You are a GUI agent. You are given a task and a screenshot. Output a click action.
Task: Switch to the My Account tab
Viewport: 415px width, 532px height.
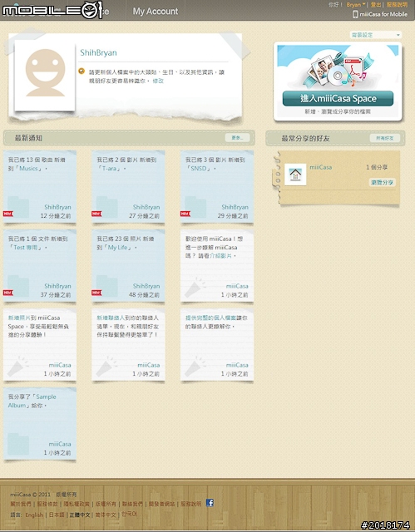click(155, 11)
